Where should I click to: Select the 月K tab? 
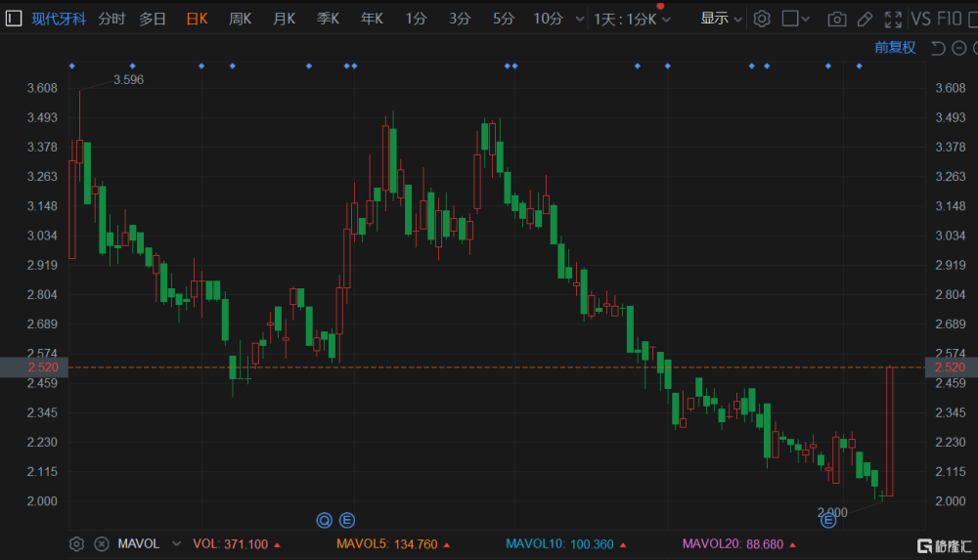pos(284,19)
